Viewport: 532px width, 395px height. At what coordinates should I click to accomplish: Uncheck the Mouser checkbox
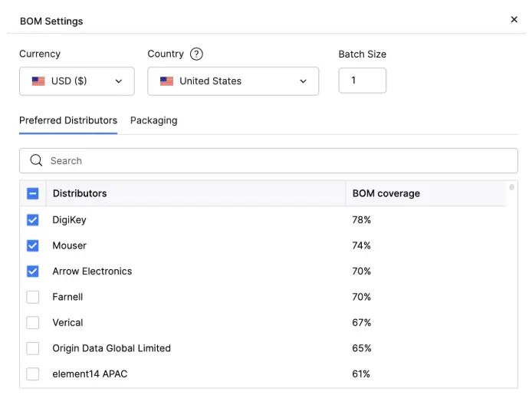(x=32, y=245)
